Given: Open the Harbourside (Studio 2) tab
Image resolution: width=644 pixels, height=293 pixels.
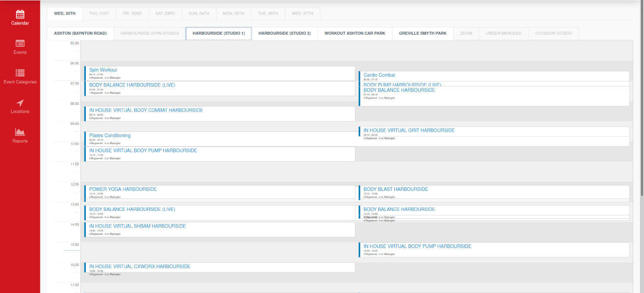Looking at the screenshot, I should pyautogui.click(x=285, y=34).
